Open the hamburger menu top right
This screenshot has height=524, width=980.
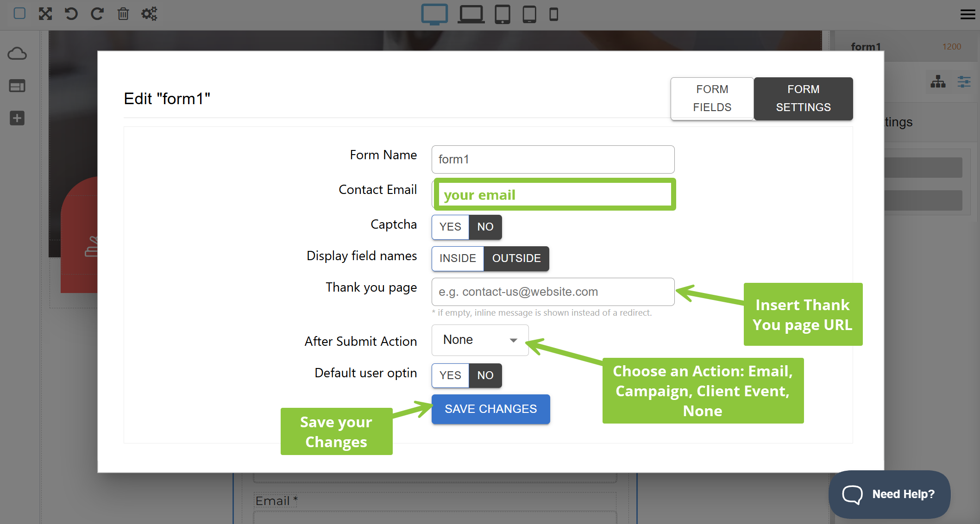click(967, 14)
